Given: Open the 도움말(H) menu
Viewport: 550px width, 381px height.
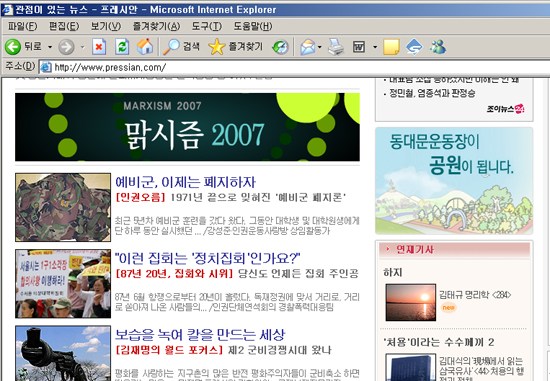Looking at the screenshot, I should (x=253, y=26).
